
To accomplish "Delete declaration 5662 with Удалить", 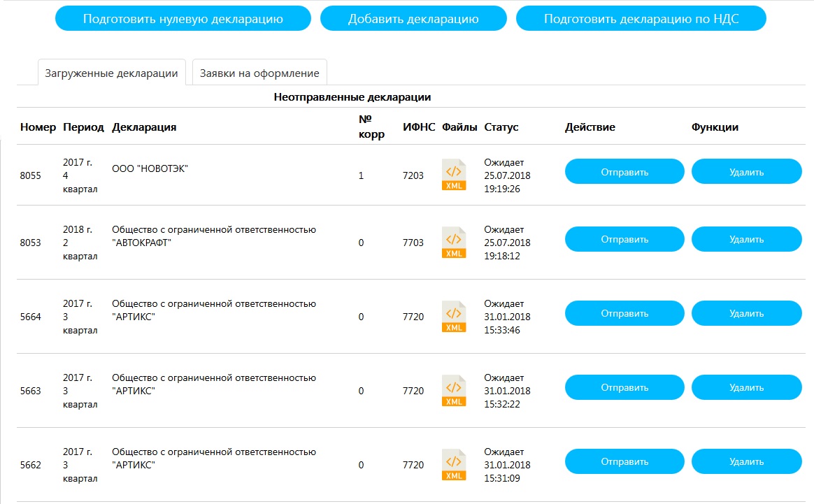I will [x=746, y=462].
